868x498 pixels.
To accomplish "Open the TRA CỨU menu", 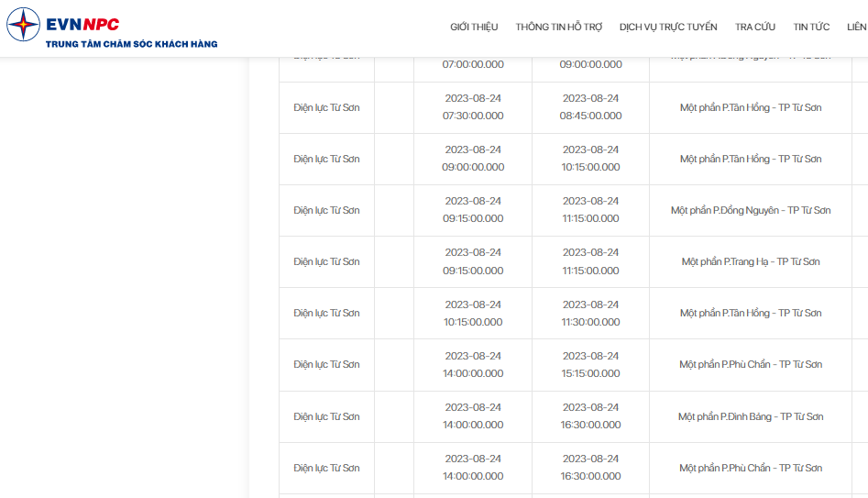I will point(755,27).
